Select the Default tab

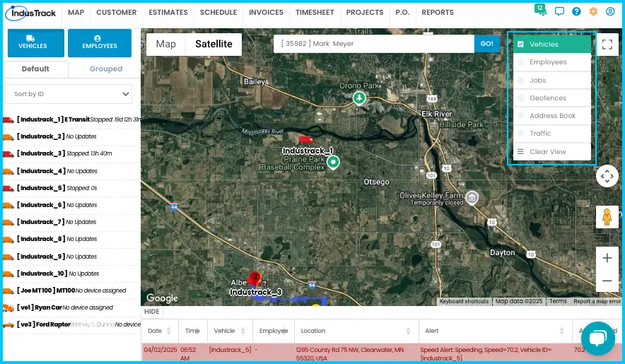35,69
